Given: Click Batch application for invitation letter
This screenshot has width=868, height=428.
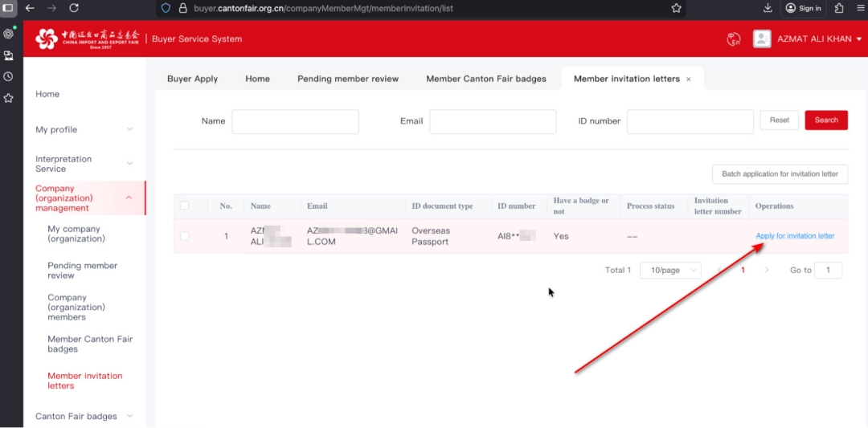Looking at the screenshot, I should pyautogui.click(x=780, y=174).
